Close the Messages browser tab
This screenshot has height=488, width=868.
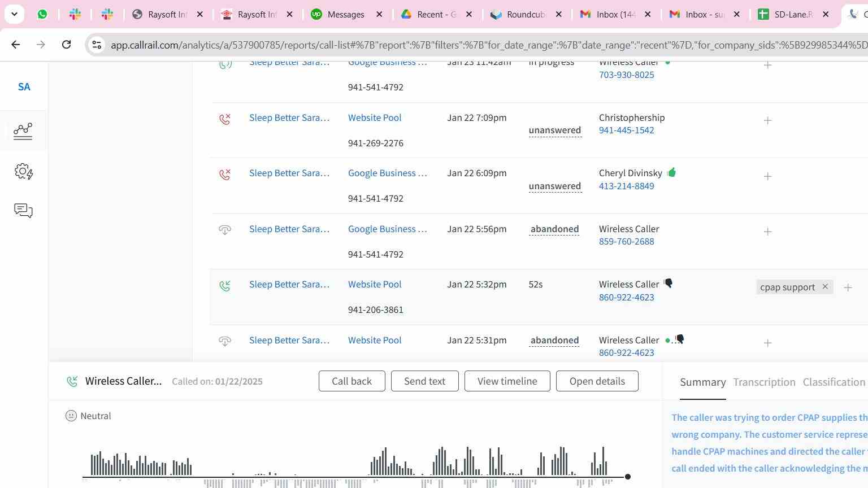click(380, 15)
